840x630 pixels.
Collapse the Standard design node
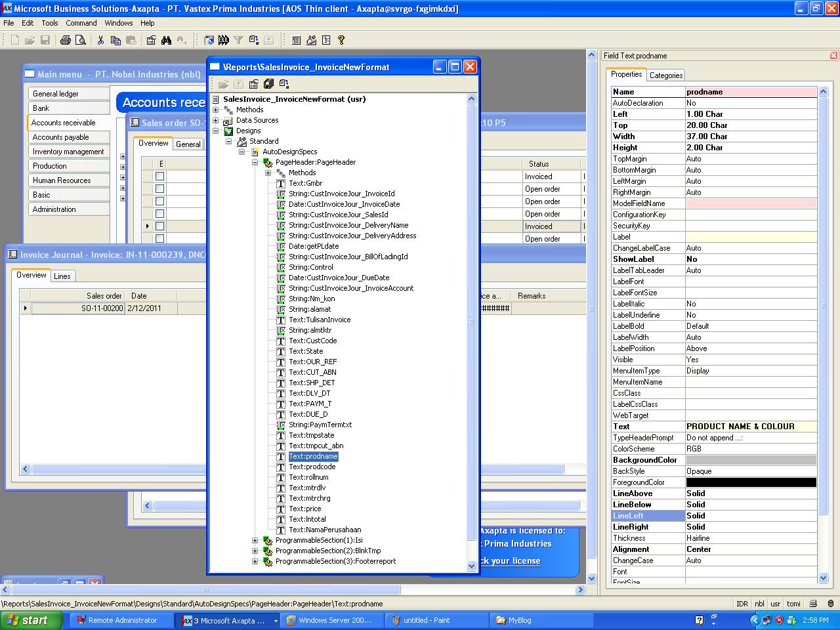click(229, 141)
